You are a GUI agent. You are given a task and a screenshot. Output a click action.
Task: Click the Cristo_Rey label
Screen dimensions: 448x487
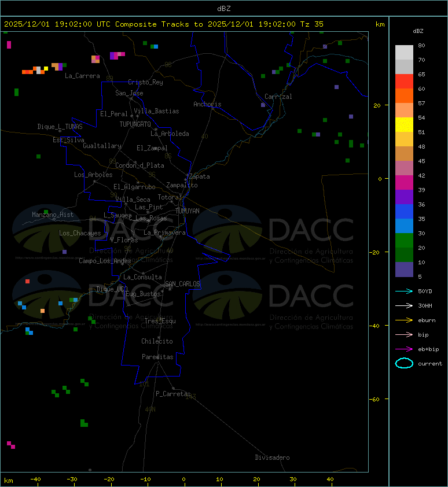[145, 82]
